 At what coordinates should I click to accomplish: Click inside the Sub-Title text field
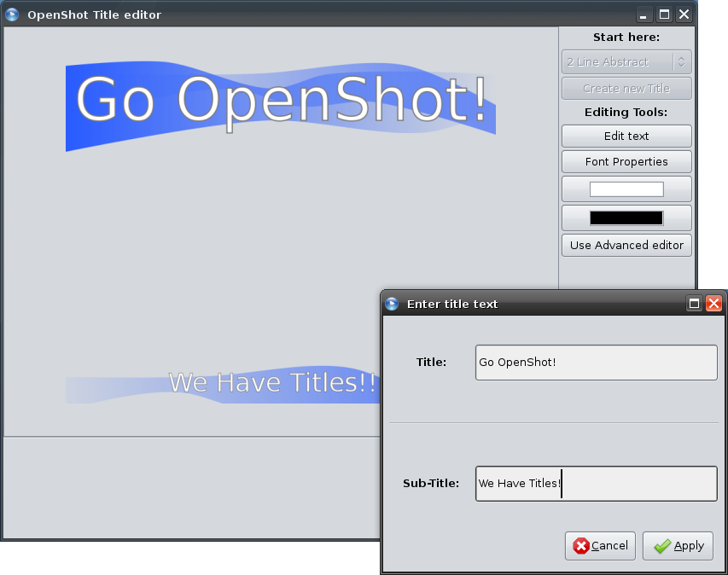(596, 484)
